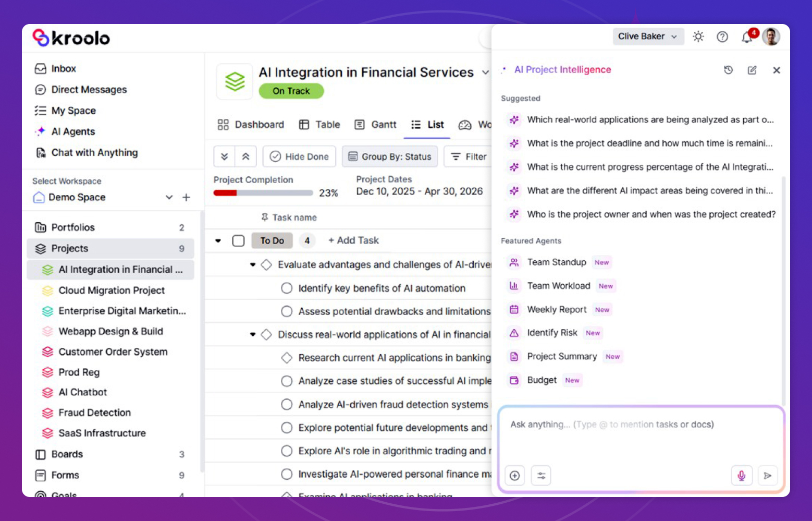
Task: Collapse the To Do task group
Action: point(218,240)
